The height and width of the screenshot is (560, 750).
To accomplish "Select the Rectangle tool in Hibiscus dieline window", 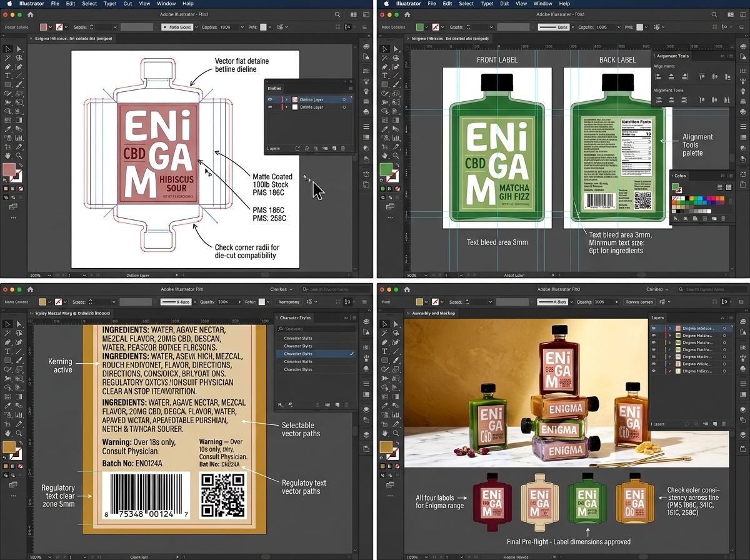I will (7, 84).
